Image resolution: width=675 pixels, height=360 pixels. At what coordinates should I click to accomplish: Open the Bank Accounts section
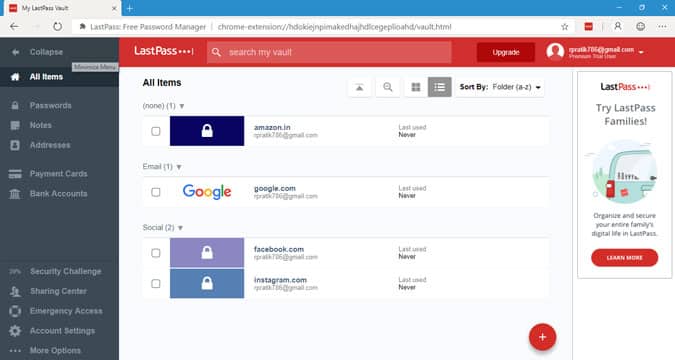point(59,194)
